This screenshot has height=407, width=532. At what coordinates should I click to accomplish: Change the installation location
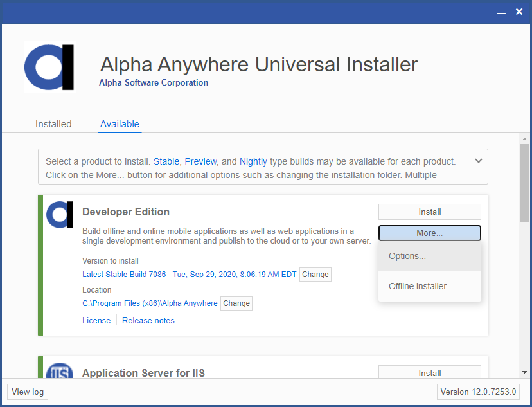(x=236, y=303)
